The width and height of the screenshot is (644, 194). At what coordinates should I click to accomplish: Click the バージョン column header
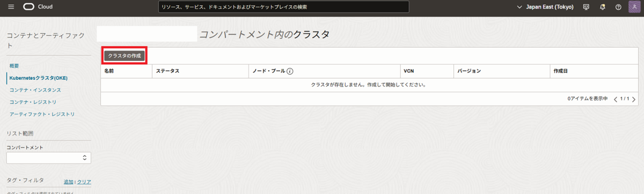469,71
